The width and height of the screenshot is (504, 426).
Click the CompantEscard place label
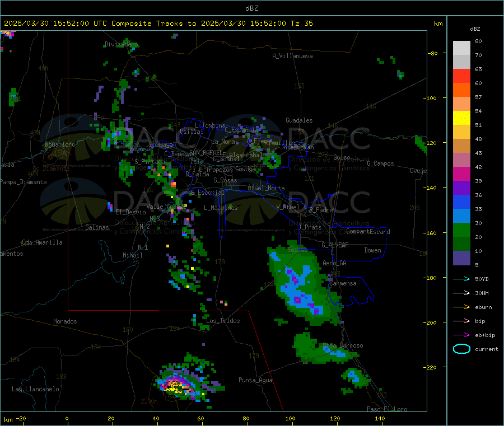[368, 231]
